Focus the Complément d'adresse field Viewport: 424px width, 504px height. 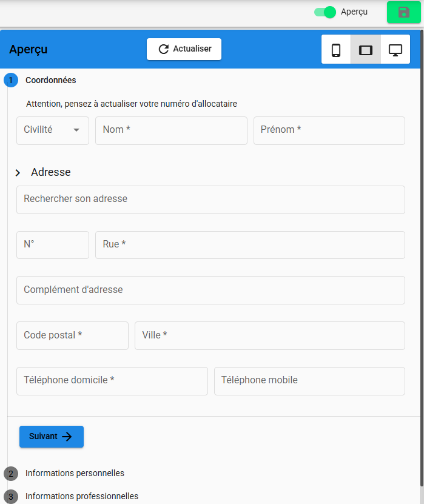click(x=210, y=290)
